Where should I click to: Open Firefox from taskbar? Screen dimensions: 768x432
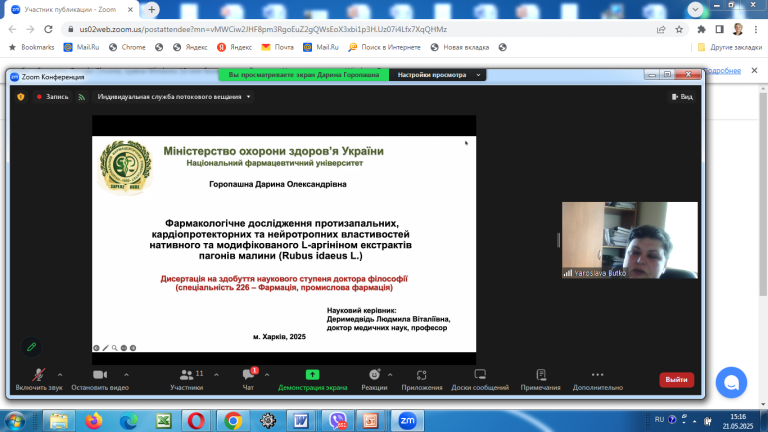[x=94, y=421]
